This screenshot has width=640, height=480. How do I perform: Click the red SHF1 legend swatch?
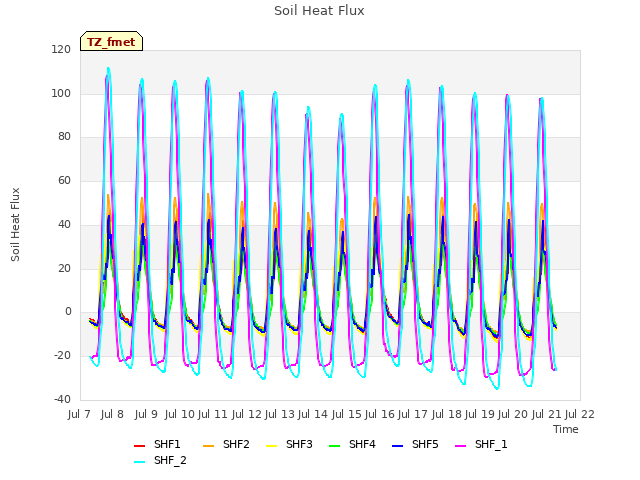click(140, 446)
